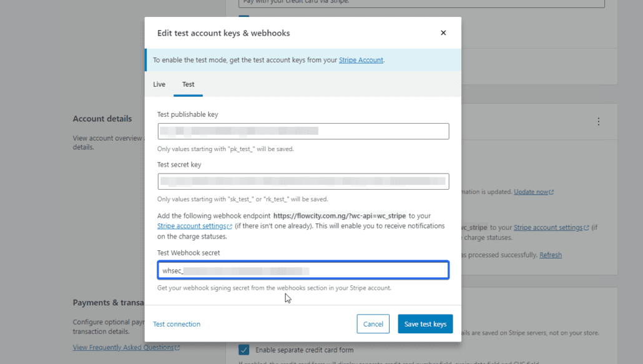643x364 pixels.
Task: Click the 'Account details' heading
Action: tap(102, 119)
